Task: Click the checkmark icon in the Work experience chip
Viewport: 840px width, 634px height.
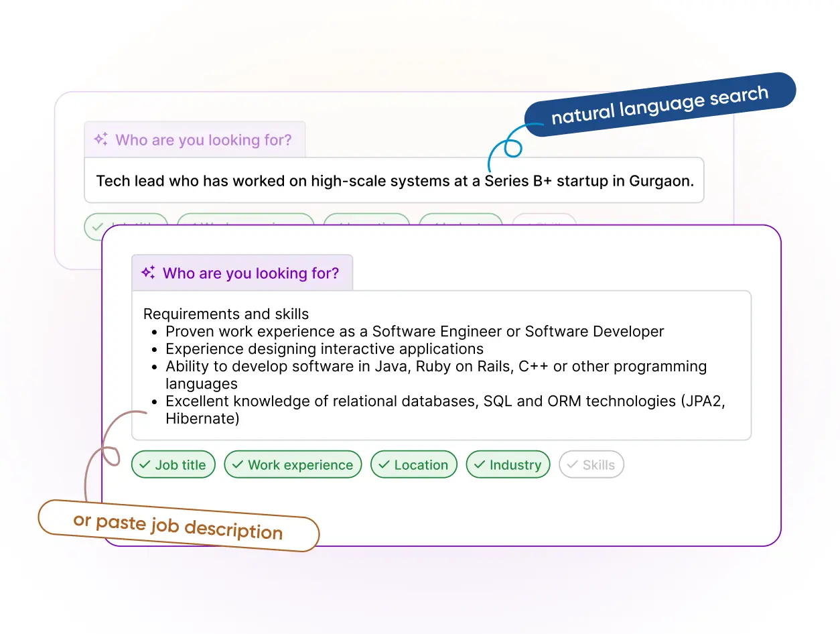Action: [238, 464]
